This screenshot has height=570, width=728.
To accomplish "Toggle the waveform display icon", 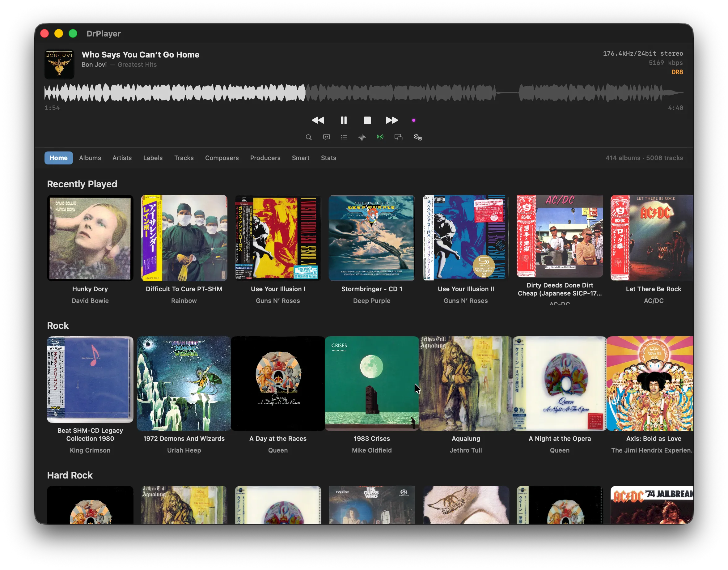I will (x=362, y=137).
